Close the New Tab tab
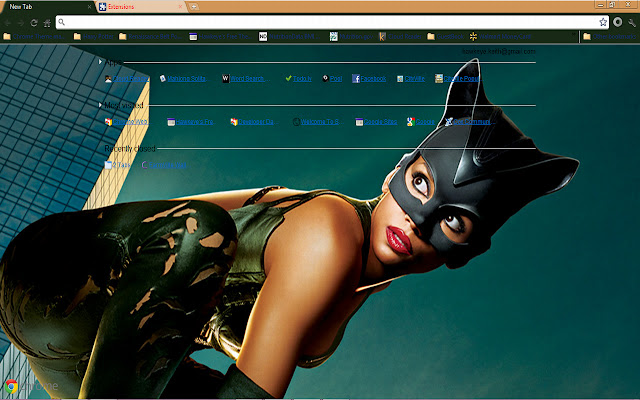The width and height of the screenshot is (640, 400). point(89,7)
